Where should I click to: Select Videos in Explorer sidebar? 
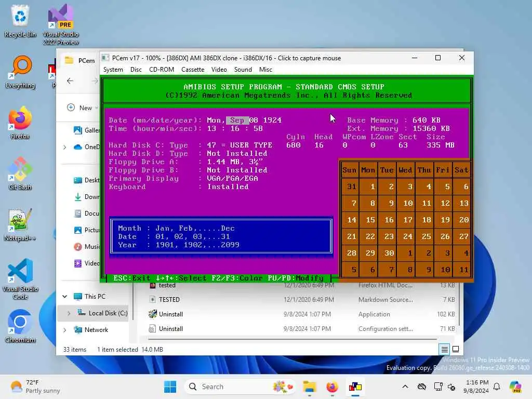pos(86,263)
